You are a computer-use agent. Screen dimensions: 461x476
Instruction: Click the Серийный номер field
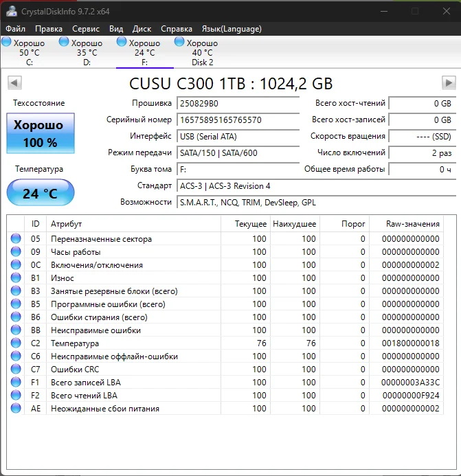click(x=238, y=120)
